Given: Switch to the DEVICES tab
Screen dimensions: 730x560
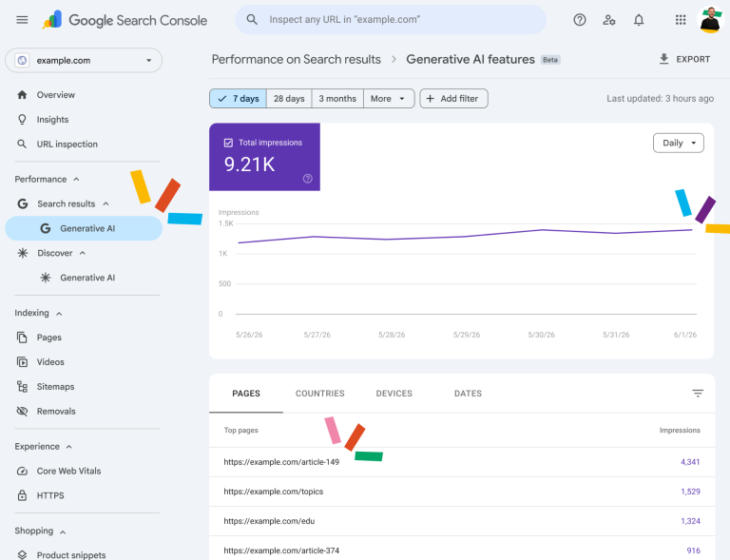Looking at the screenshot, I should [x=394, y=394].
